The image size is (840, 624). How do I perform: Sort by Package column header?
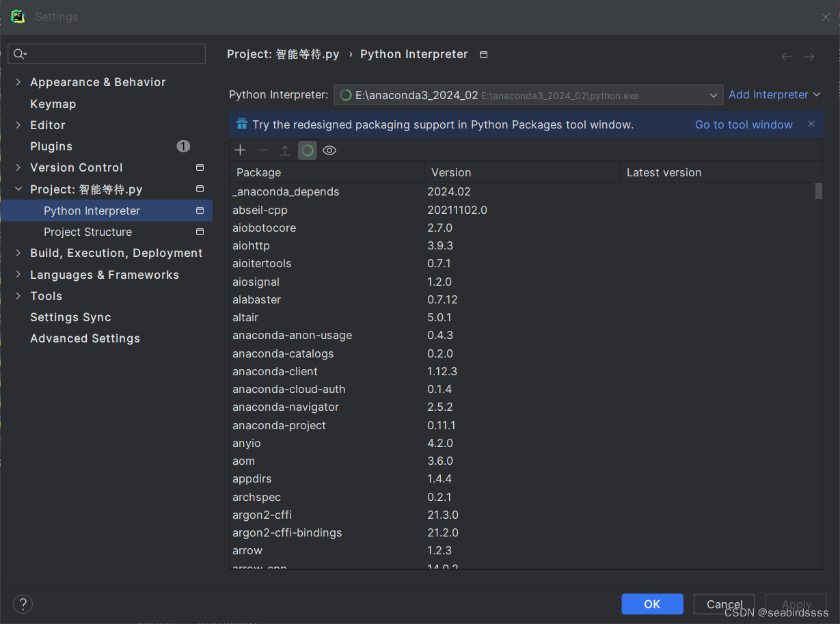click(327, 172)
